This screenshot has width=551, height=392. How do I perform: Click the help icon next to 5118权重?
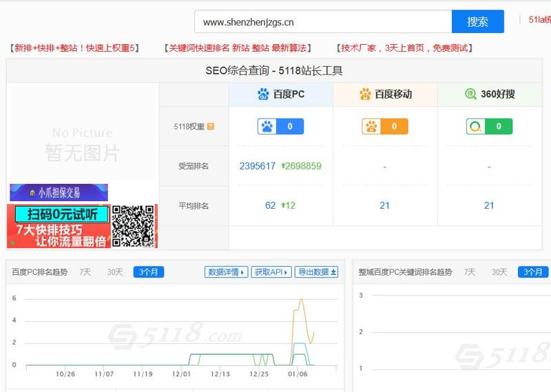(211, 127)
